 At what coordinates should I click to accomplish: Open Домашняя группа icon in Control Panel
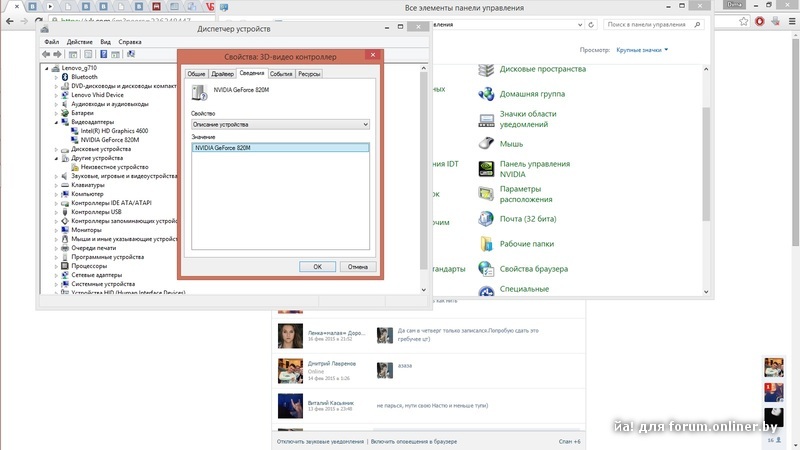pos(486,93)
